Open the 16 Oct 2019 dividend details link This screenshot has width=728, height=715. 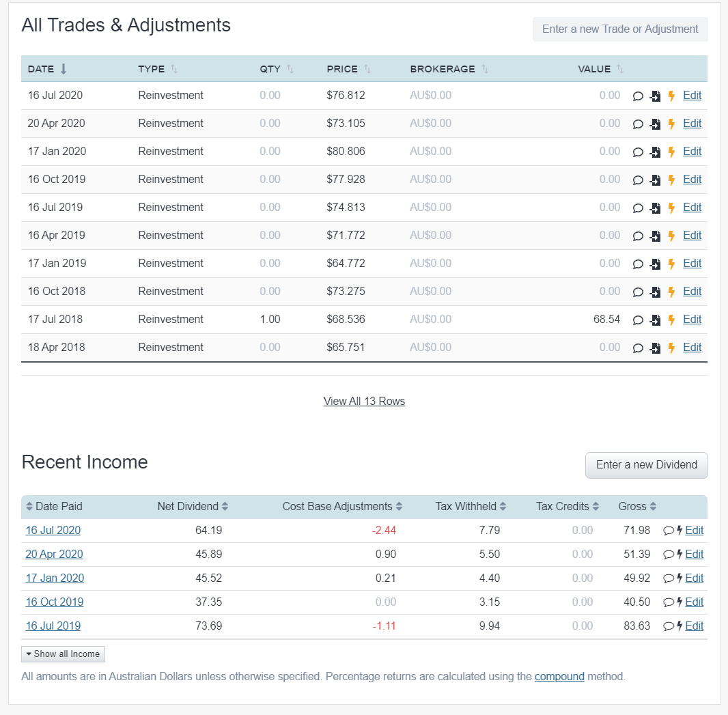54,602
